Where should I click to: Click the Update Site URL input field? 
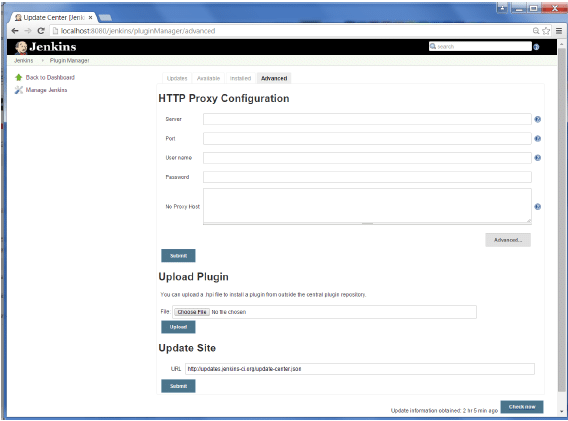pyautogui.click(x=360, y=369)
